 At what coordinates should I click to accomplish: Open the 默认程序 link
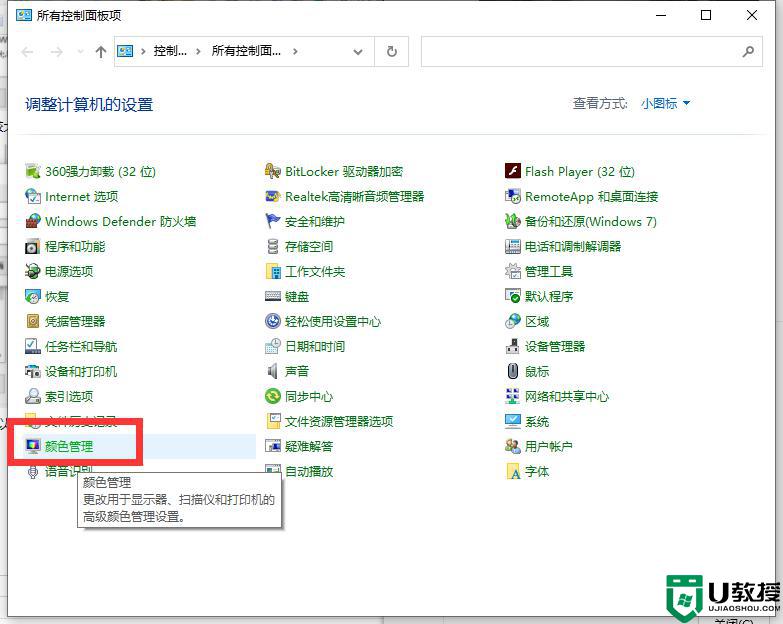(x=549, y=297)
